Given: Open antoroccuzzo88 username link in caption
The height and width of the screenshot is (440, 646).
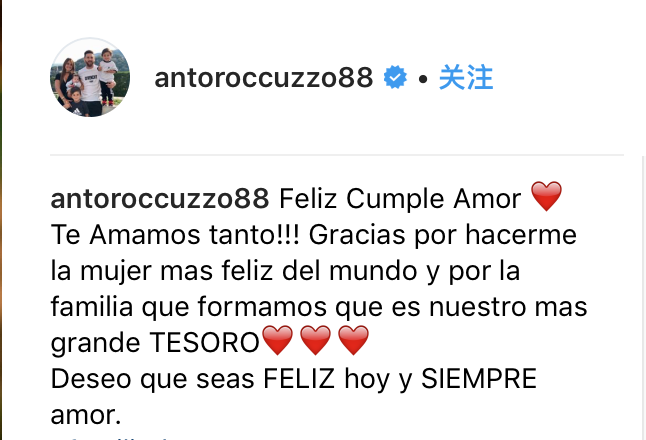Looking at the screenshot, I should pyautogui.click(x=160, y=199).
